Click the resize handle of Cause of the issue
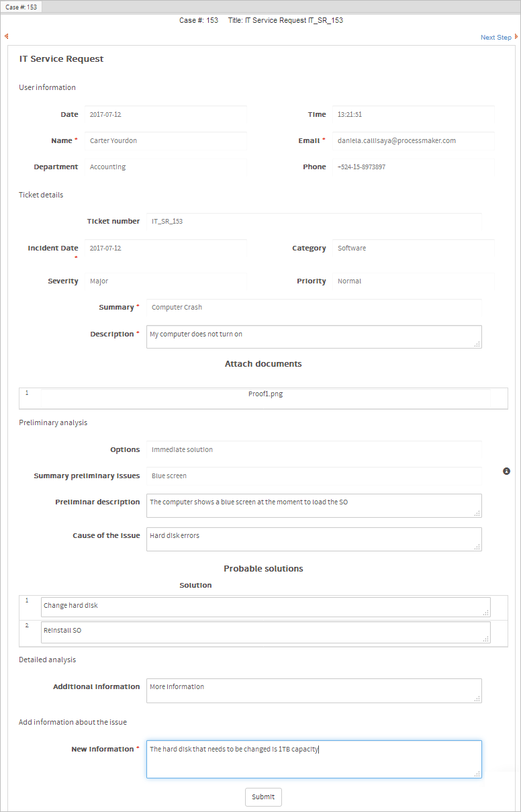The width and height of the screenshot is (521, 812). [x=477, y=547]
